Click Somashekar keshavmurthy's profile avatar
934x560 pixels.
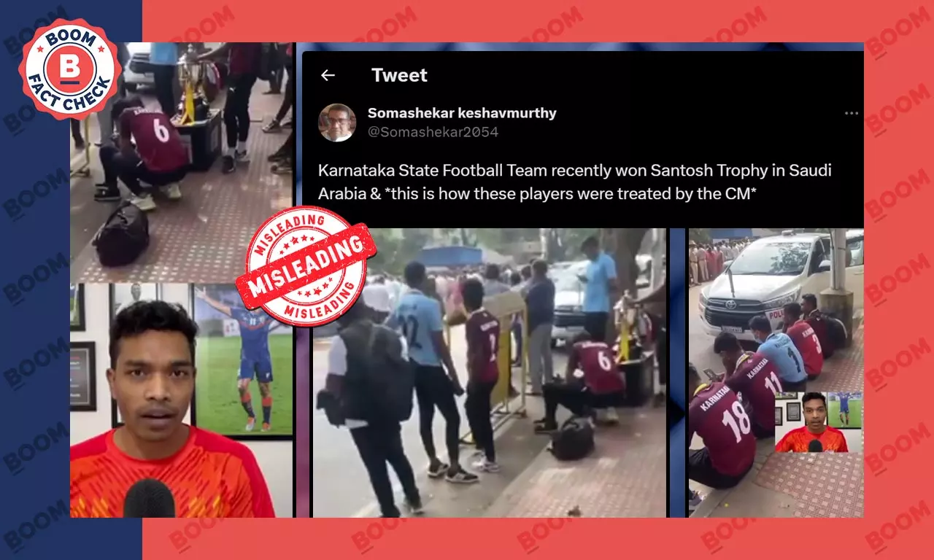tap(337, 122)
